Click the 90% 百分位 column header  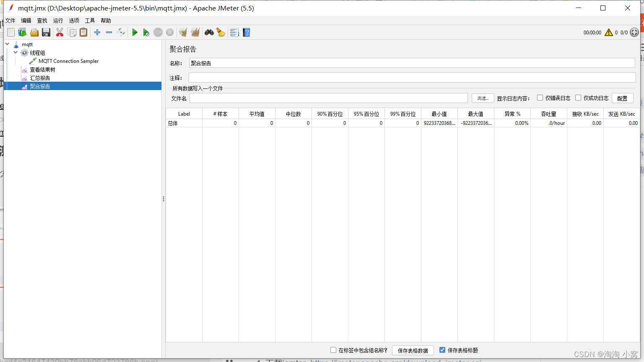click(330, 114)
